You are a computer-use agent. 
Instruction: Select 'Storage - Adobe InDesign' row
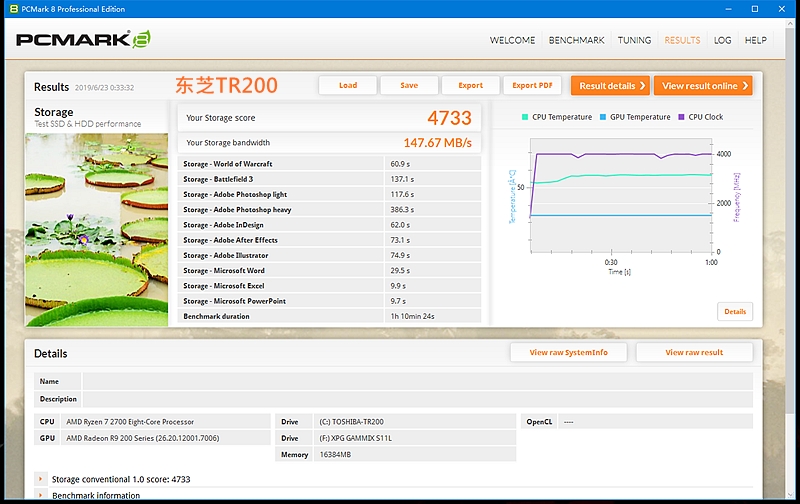(x=329, y=225)
